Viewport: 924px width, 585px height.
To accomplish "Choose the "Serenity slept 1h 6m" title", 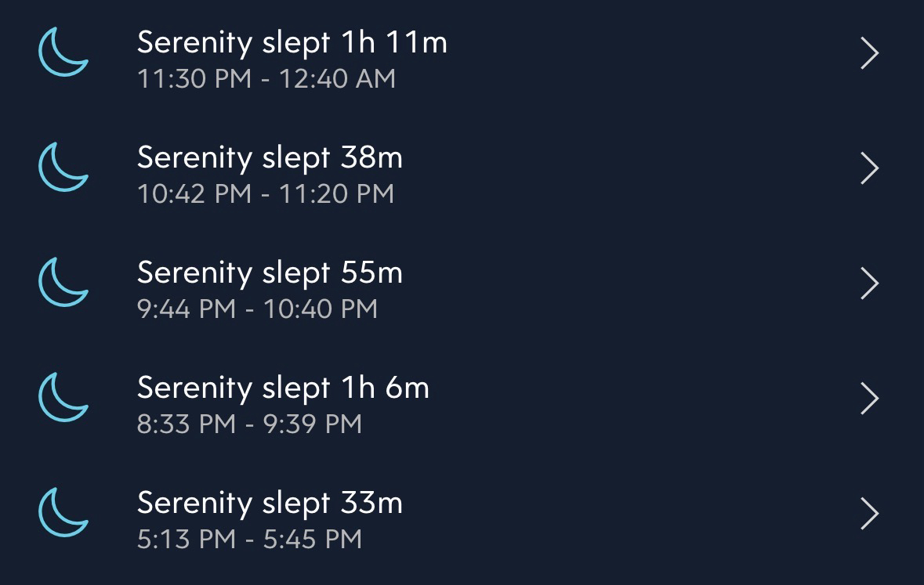I will pyautogui.click(x=283, y=388).
